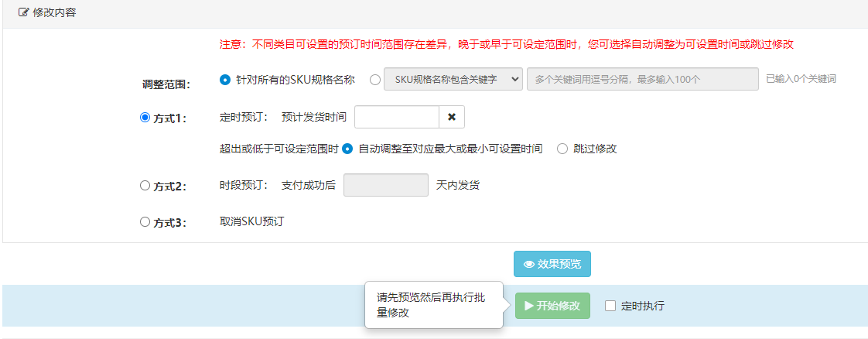Clear the date with the X icon
Image resolution: width=868 pixels, height=339 pixels.
tap(452, 117)
